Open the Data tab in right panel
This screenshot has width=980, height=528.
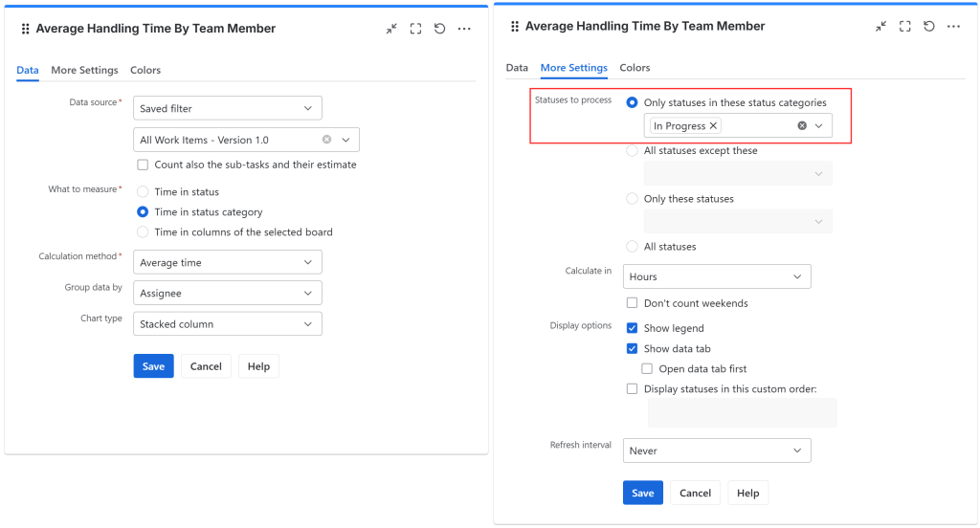pos(517,68)
